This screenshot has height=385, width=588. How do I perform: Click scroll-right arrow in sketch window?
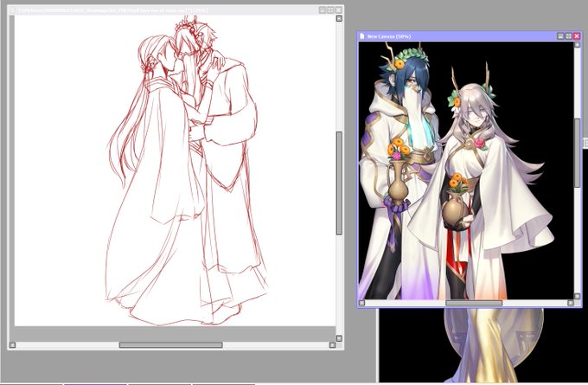pos(332,345)
